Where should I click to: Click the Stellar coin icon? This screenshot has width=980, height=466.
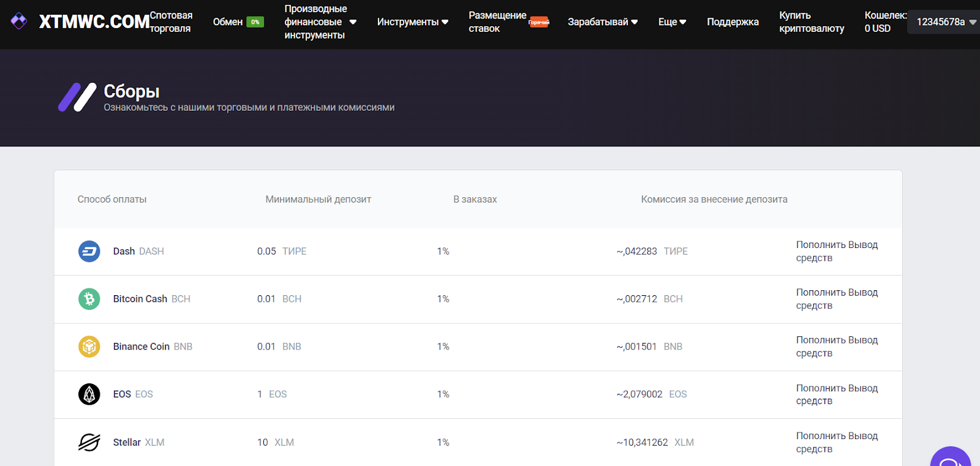[89, 442]
